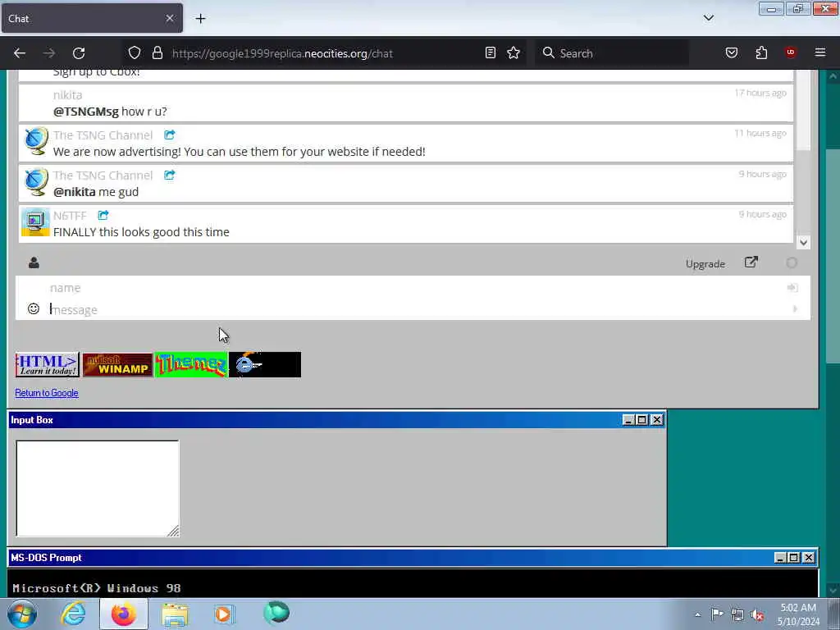Click the Input Box text area

(x=98, y=489)
